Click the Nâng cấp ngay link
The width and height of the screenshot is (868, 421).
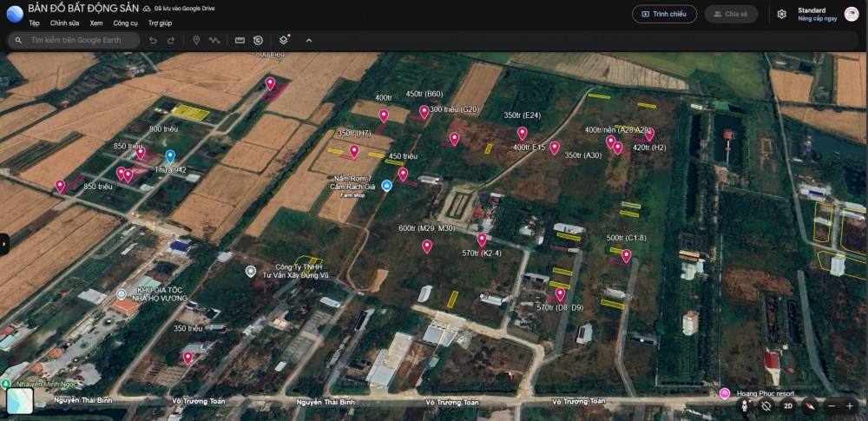click(x=817, y=18)
